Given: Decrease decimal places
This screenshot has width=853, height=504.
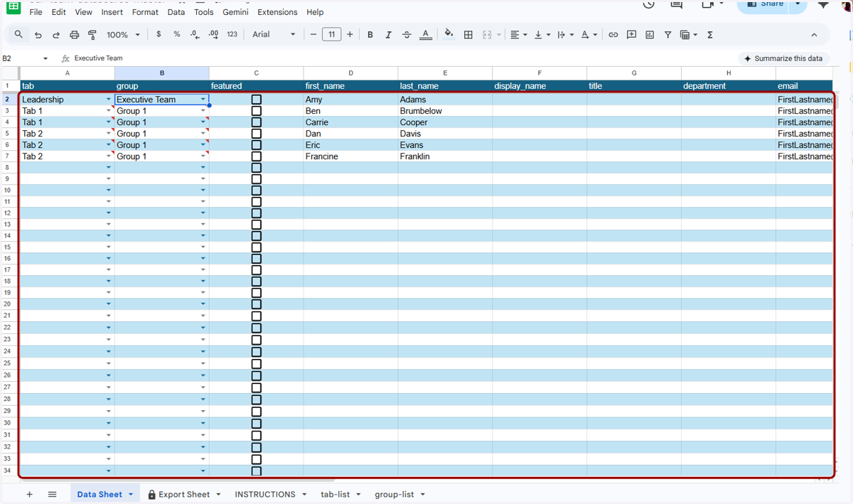Looking at the screenshot, I should tap(195, 34).
